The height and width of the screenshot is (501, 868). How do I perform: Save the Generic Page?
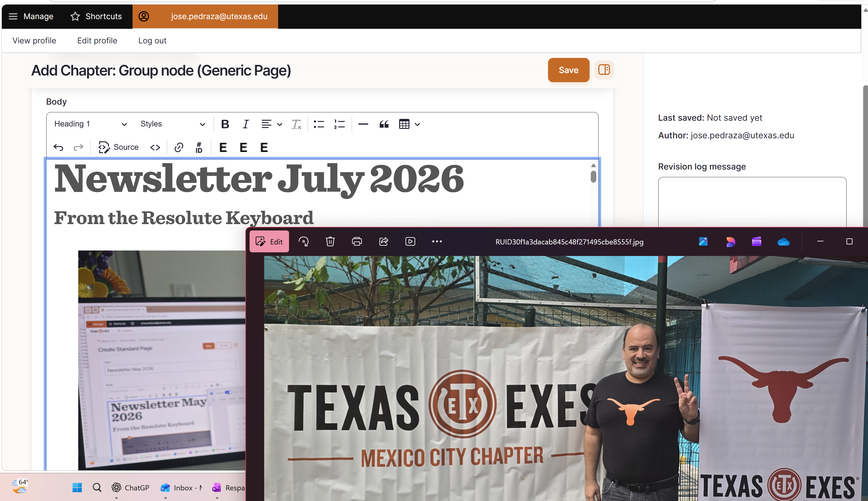(x=568, y=70)
